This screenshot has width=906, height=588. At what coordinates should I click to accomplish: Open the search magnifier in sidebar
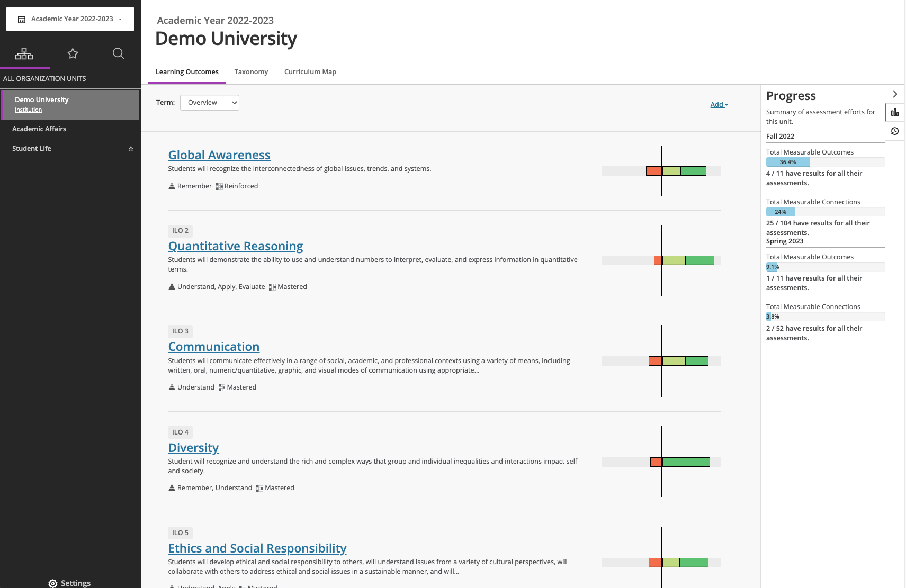click(x=119, y=53)
